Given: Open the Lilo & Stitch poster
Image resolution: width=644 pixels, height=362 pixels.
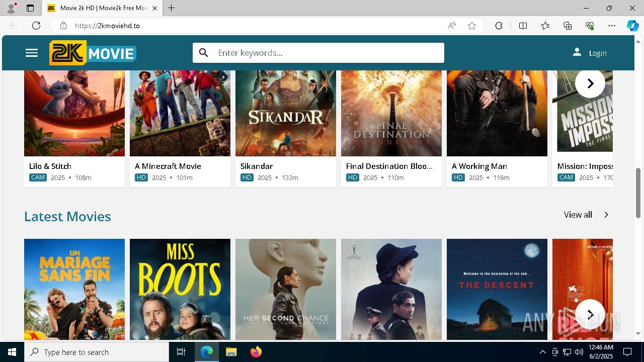Looking at the screenshot, I should point(74,113).
